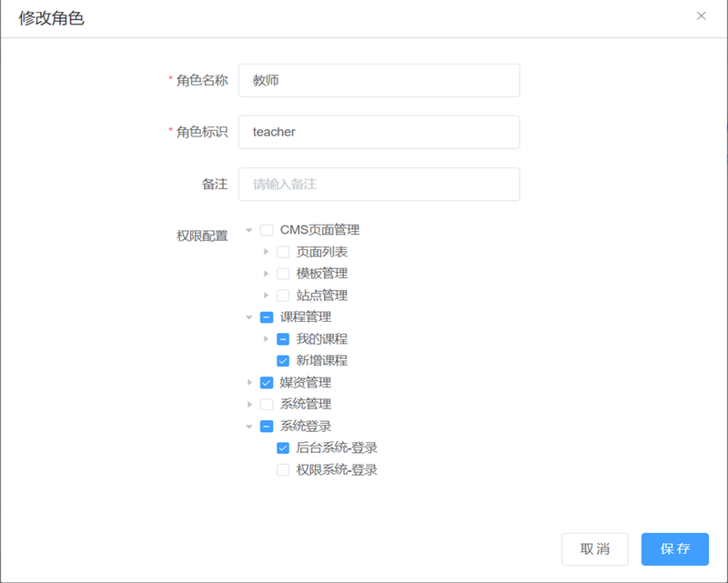Check the 站点管理 checkbox
Screen dimensions: 728x583
(x=283, y=296)
